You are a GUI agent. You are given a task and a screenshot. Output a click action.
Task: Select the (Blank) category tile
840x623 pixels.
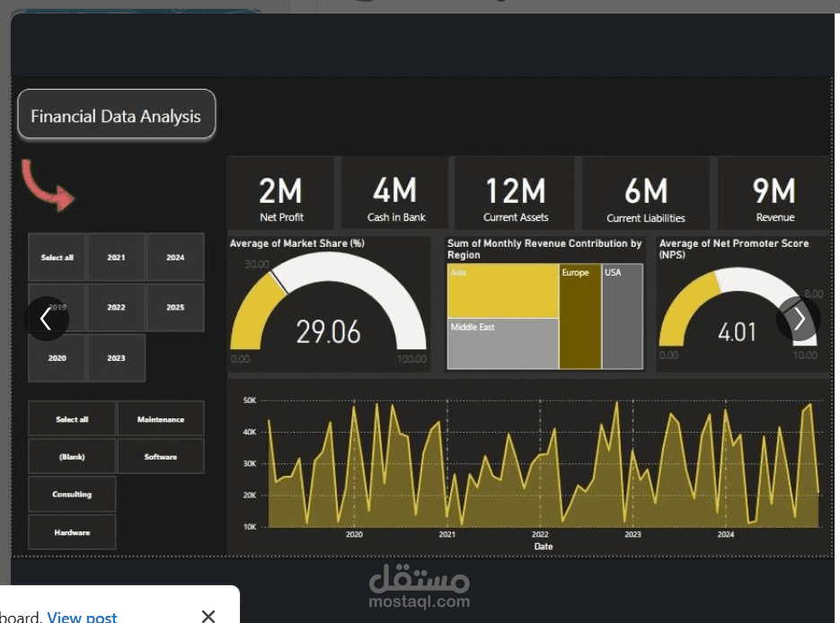pyautogui.click(x=72, y=457)
